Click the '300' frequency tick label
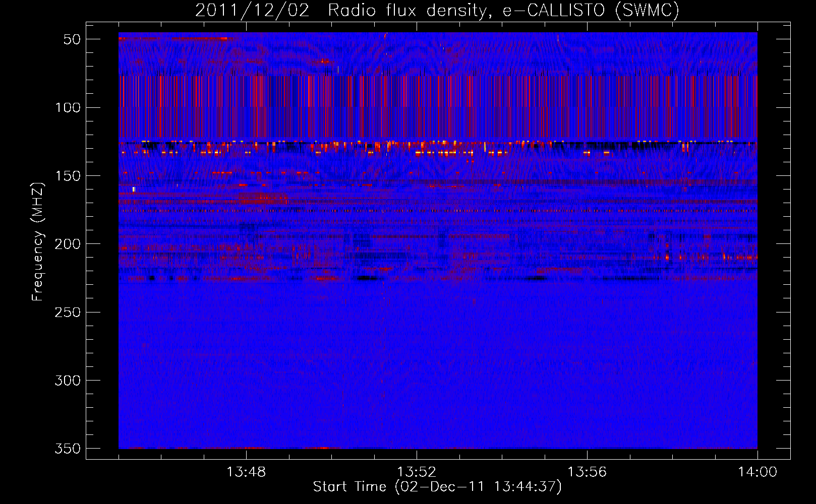The image size is (816, 504). (68, 381)
